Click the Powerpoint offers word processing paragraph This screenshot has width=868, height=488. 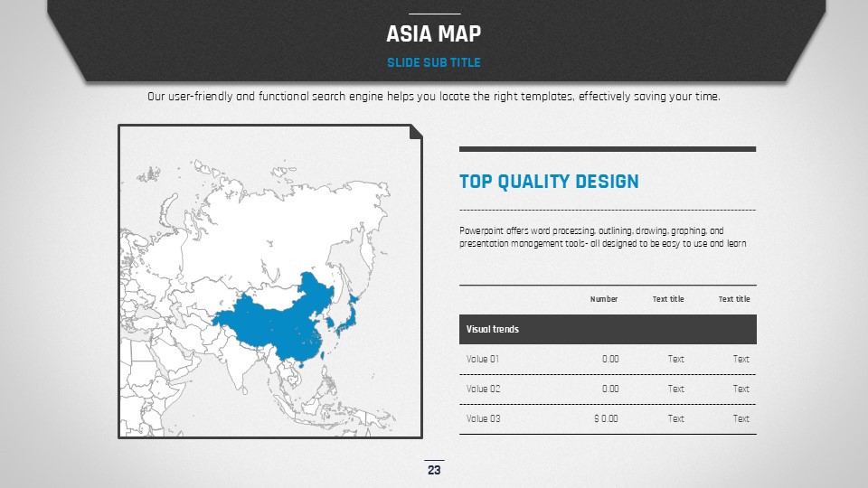[x=602, y=238]
